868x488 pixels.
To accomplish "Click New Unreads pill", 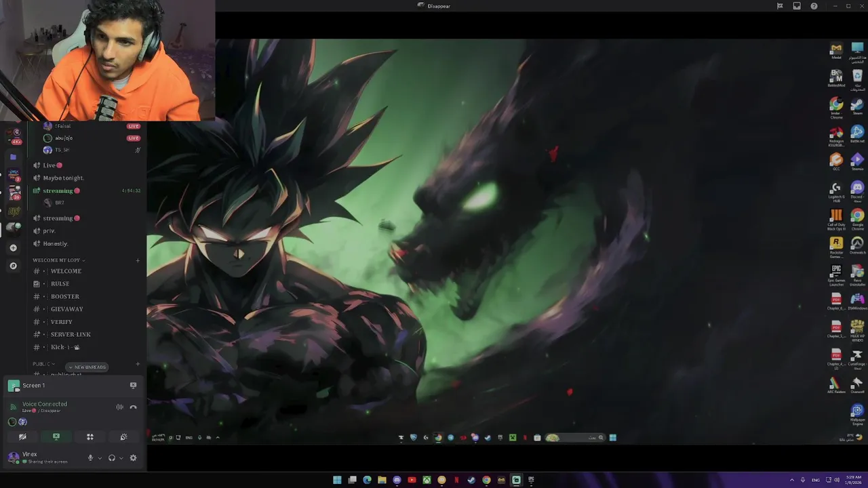I will tap(86, 367).
